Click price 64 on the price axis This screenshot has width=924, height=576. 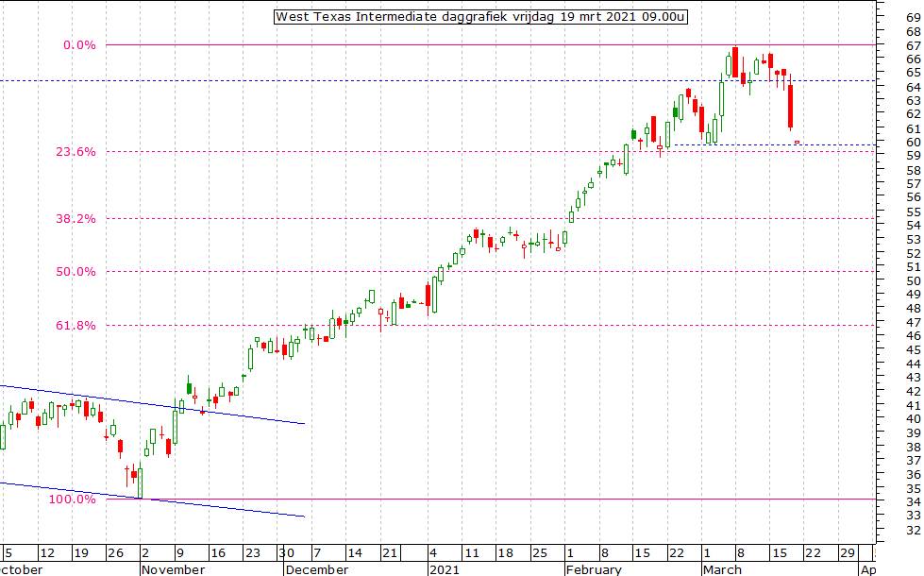914,87
